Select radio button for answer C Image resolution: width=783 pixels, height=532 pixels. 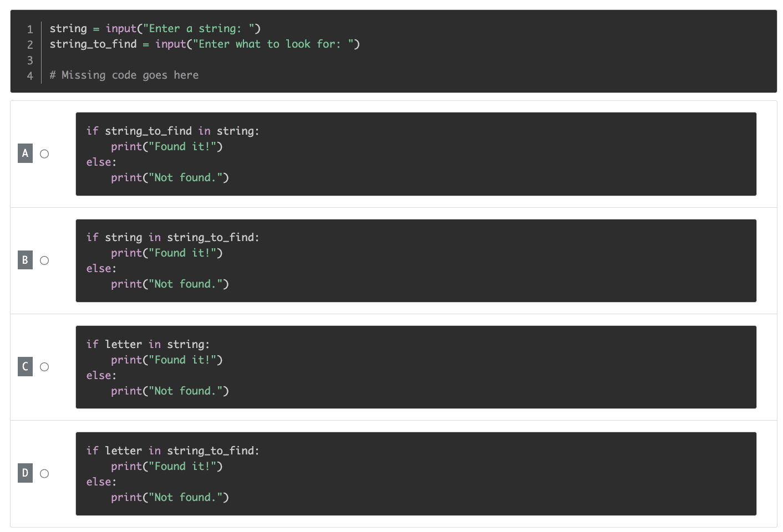pyautogui.click(x=44, y=367)
